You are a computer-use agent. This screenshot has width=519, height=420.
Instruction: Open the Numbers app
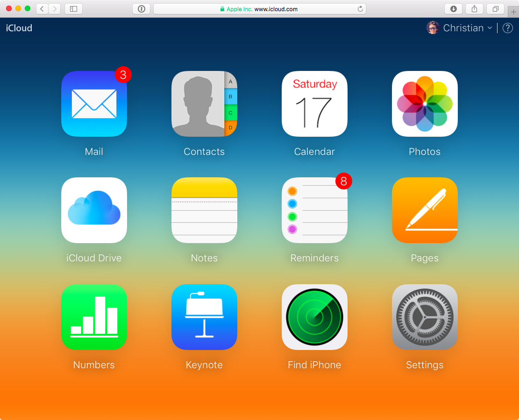[94, 317]
